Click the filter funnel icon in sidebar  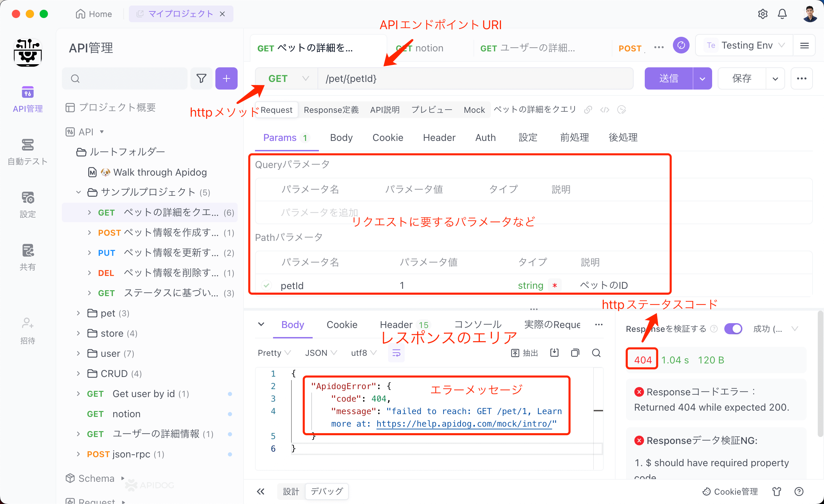tap(201, 78)
